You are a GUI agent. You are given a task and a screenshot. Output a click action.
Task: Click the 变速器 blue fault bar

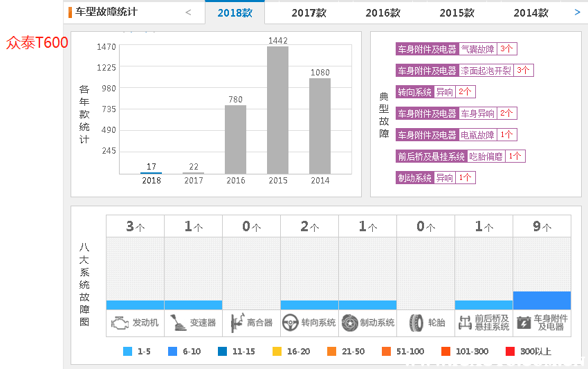coord(193,305)
